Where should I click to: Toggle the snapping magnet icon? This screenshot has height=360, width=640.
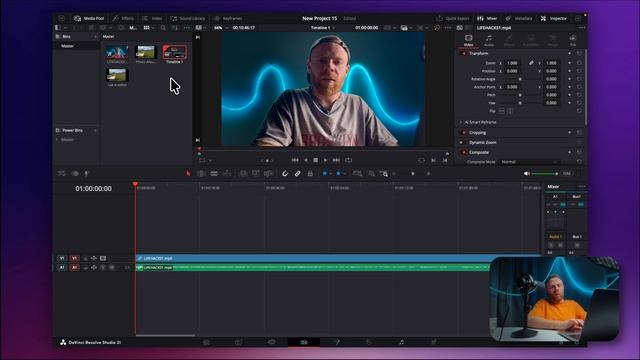[x=285, y=173]
